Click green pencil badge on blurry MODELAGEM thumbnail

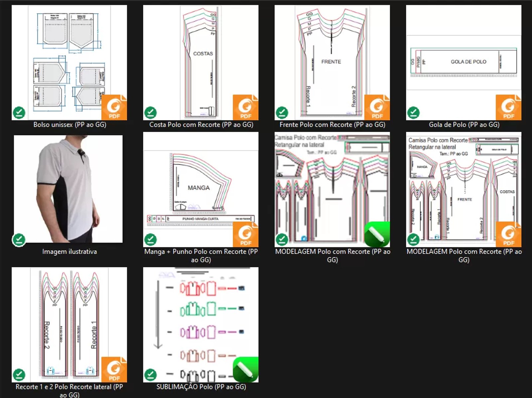[377, 234]
